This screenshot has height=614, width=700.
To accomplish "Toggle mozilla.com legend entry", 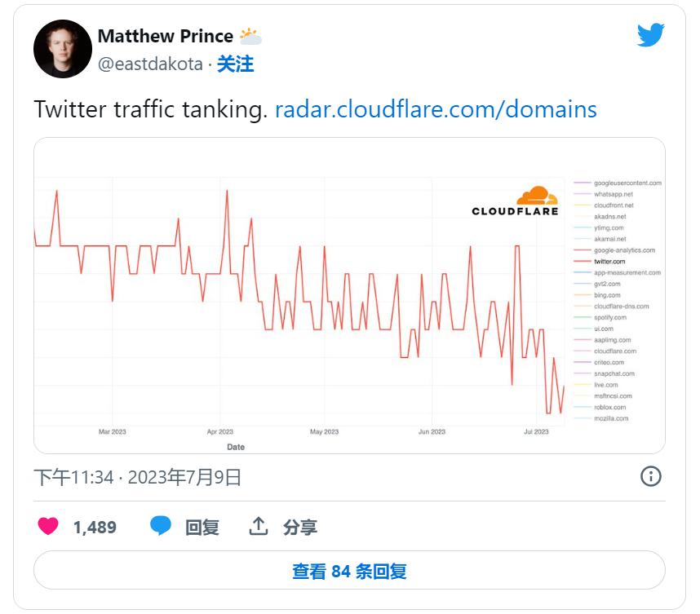I will (x=611, y=418).
